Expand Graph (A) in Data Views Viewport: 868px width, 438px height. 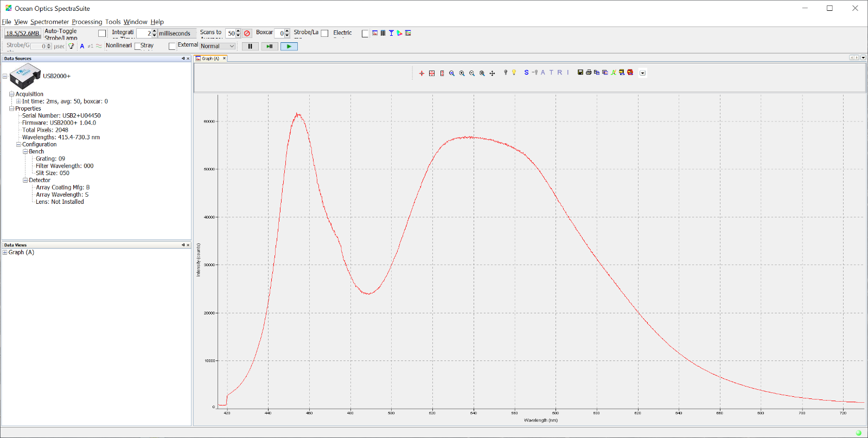[5, 253]
